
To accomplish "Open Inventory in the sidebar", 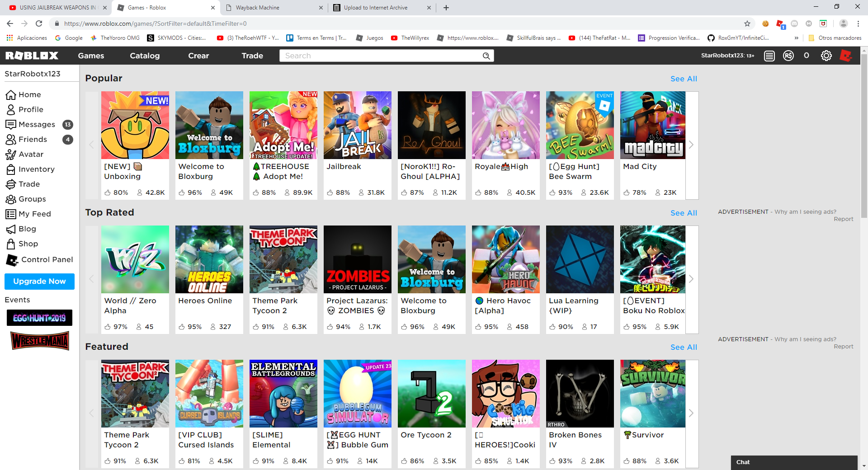I will (x=30, y=169).
